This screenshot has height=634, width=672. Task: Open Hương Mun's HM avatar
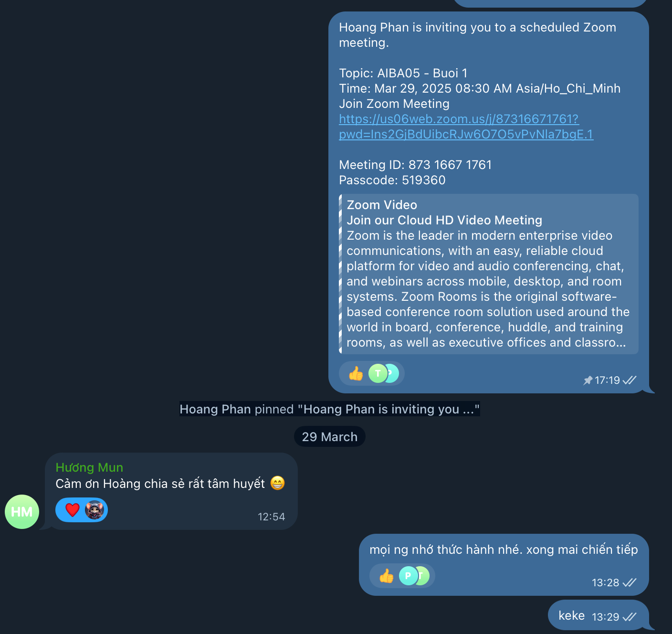(22, 512)
